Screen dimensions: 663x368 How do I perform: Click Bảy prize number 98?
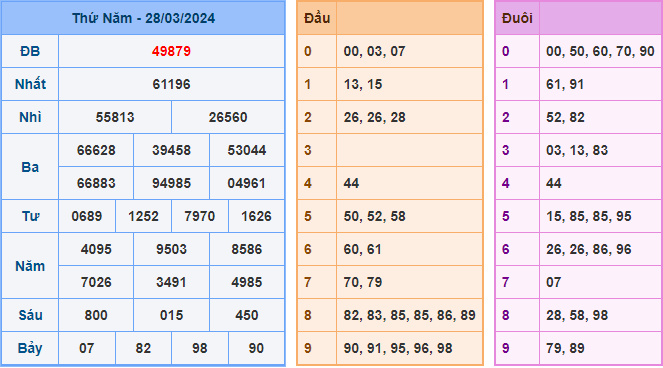200,348
